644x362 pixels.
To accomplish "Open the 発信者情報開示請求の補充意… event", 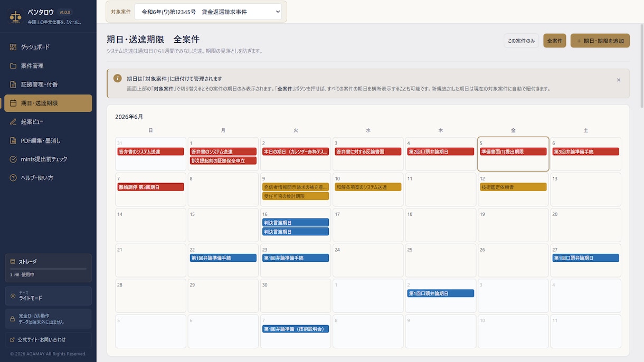I will (296, 187).
